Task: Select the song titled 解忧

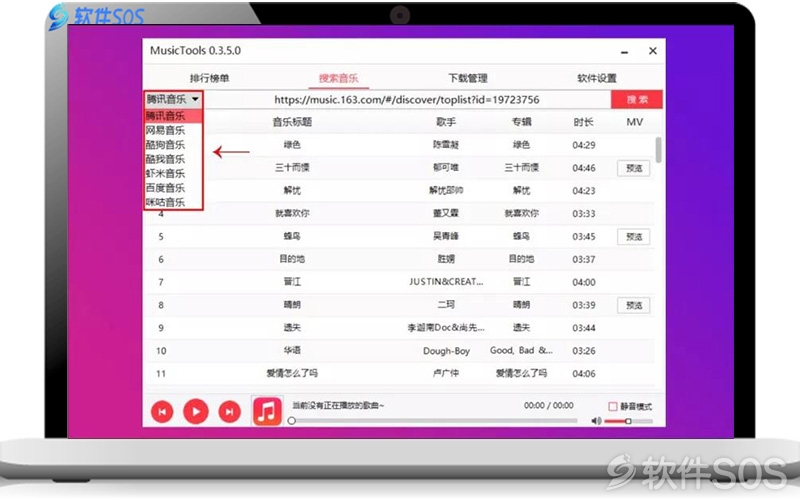Action: (292, 190)
